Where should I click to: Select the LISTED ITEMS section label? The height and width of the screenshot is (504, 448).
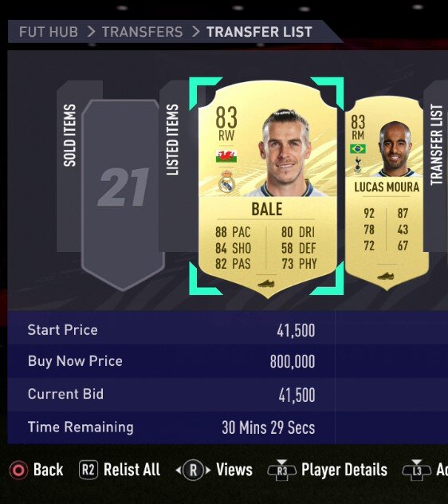click(172, 140)
